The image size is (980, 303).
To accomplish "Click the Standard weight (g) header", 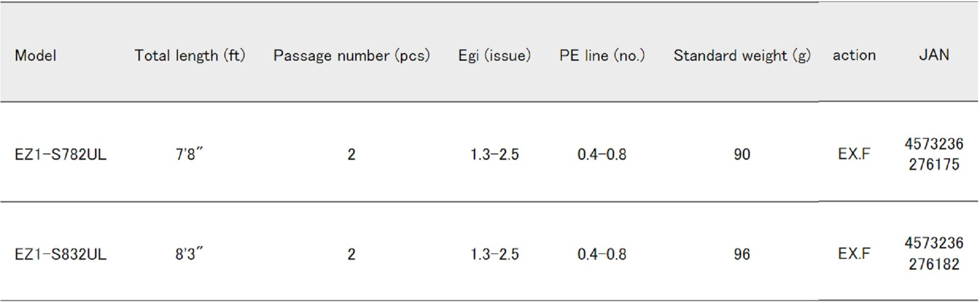I will point(741,55).
